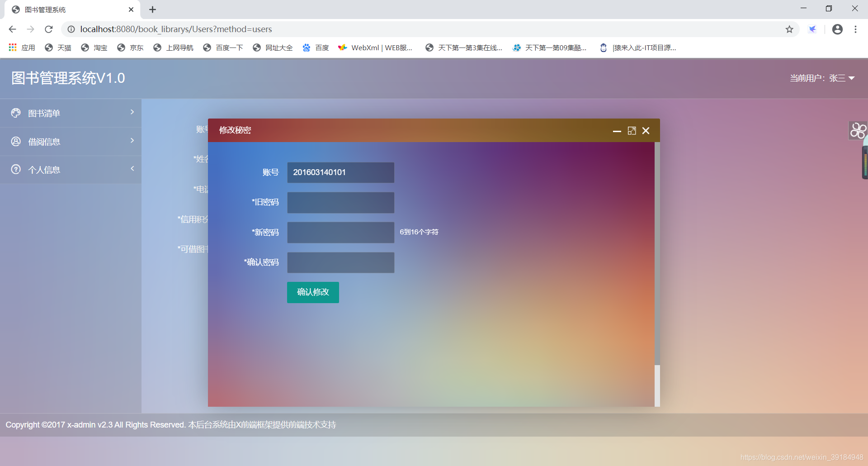Focus the 新密码 input field
The width and height of the screenshot is (868, 466).
tap(340, 233)
